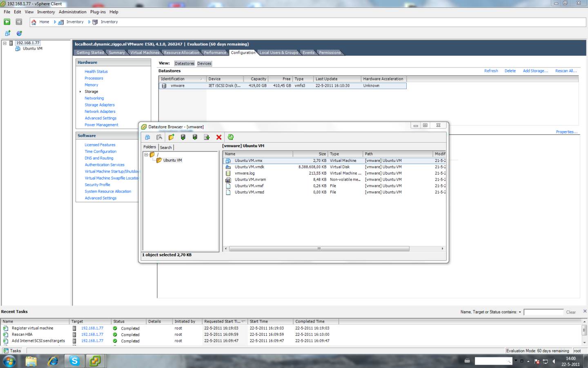Collapse the 192.168.1.77 host tree node
This screenshot has width=588, height=368.
tap(5, 43)
